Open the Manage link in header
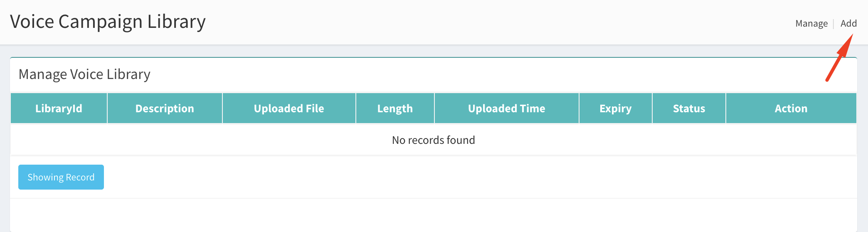The height and width of the screenshot is (232, 868). pyautogui.click(x=811, y=24)
